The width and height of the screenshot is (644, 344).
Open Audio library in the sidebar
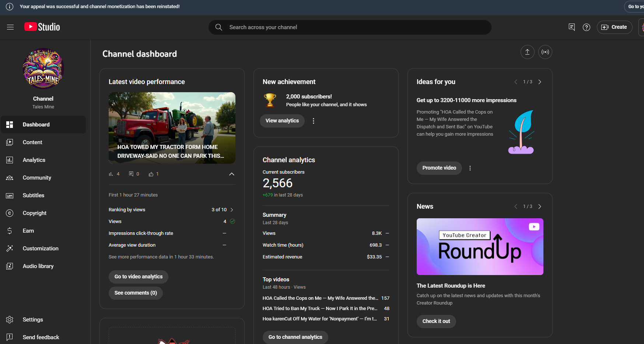click(x=43, y=266)
